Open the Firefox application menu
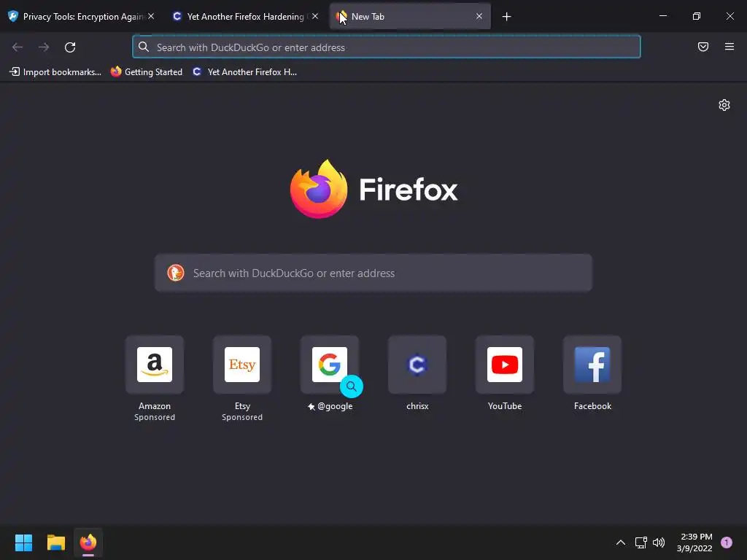Viewport: 747px width, 560px height. (x=729, y=47)
